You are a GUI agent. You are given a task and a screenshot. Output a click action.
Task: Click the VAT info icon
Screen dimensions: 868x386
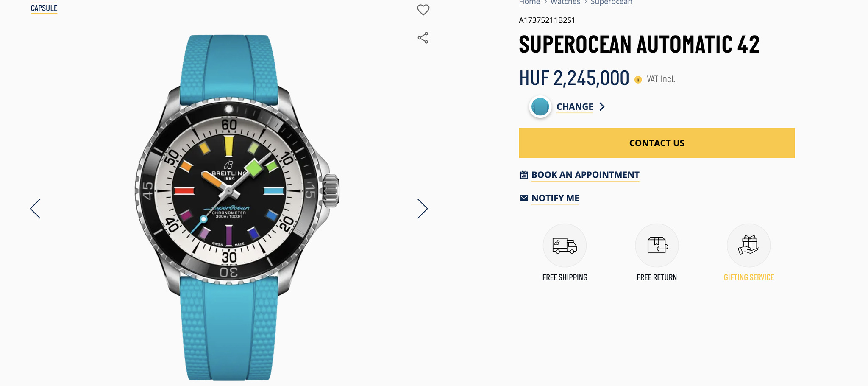[638, 80]
